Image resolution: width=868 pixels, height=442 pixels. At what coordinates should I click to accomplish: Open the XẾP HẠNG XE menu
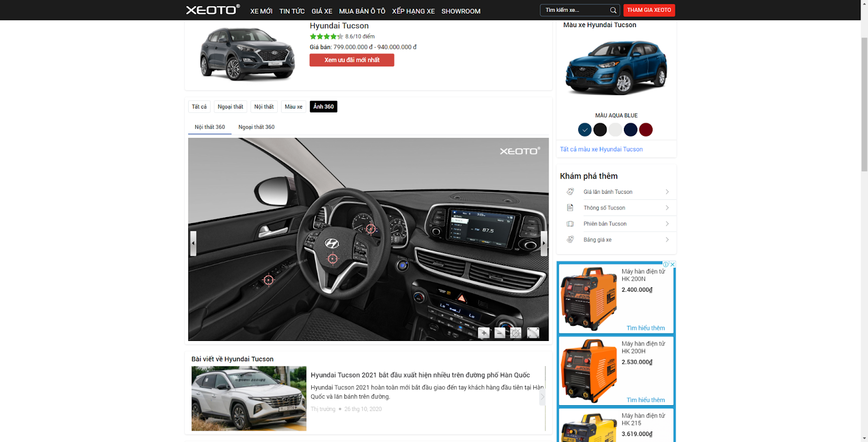pos(413,11)
